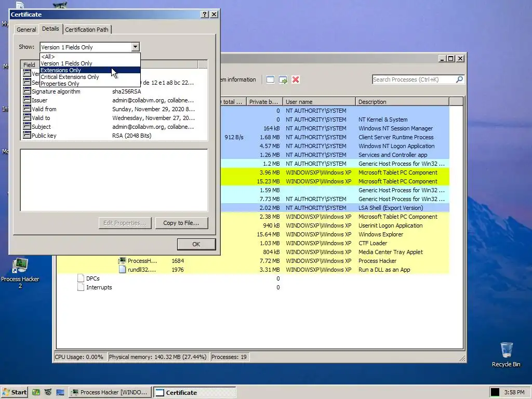532x399 pixels.
Task: Click RSA (2048 Bits) value
Action: point(132,136)
